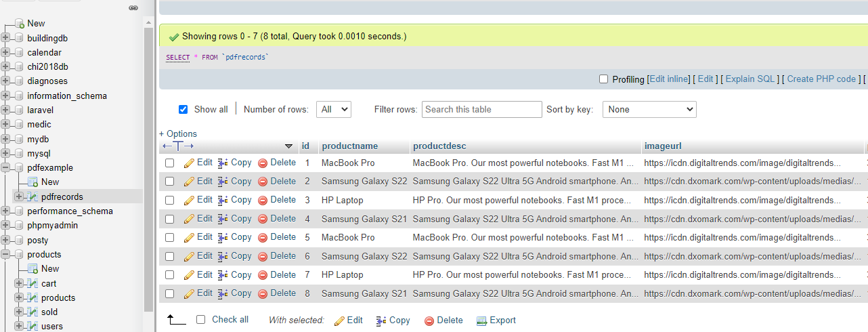Click the Explain SQL link
The image size is (868, 332).
point(750,79)
